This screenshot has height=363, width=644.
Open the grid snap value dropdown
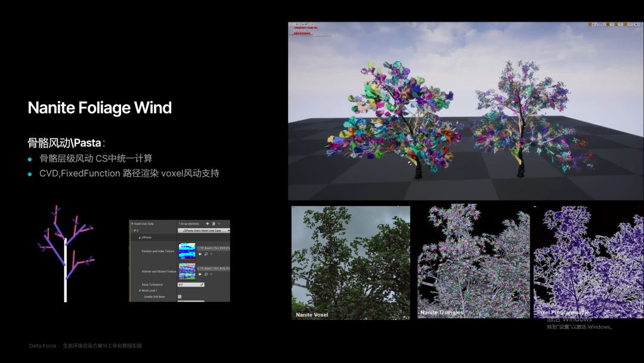click(x=612, y=24)
